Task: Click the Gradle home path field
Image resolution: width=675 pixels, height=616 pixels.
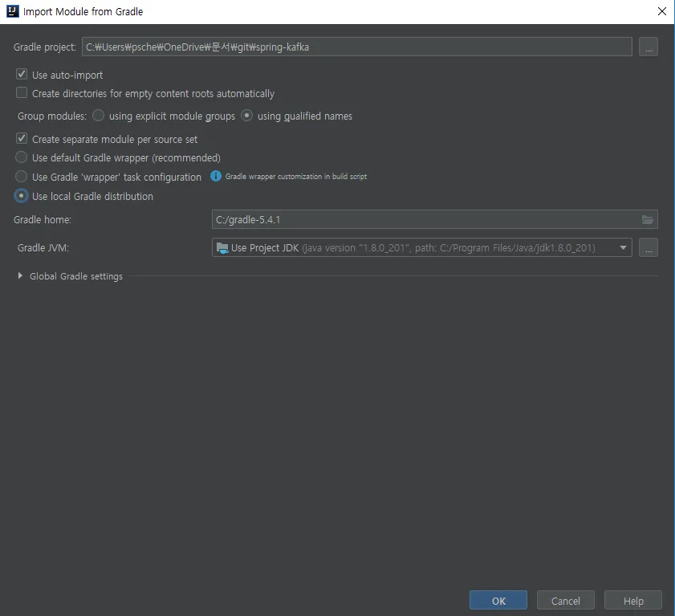Action: [435, 220]
